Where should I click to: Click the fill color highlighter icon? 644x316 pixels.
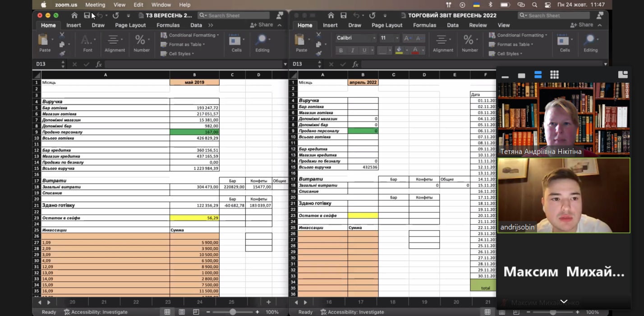(x=399, y=51)
